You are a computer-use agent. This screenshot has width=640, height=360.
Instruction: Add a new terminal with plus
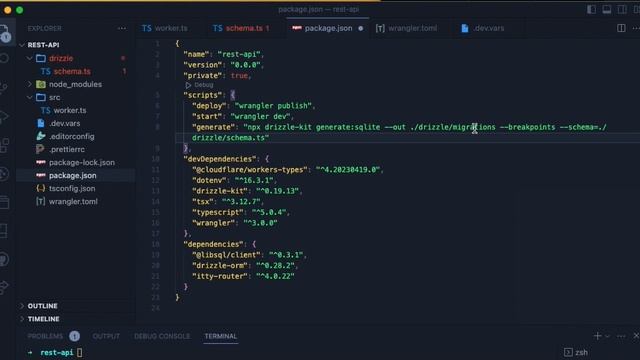(598, 336)
